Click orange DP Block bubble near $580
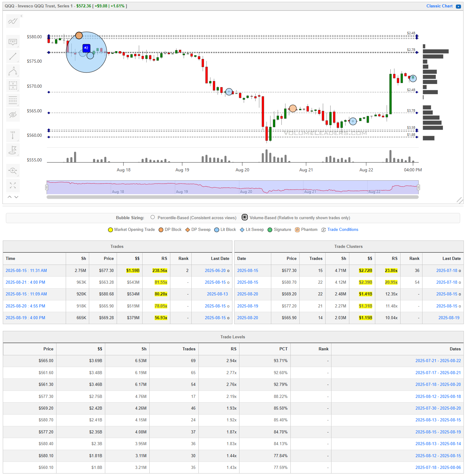The image size is (466, 476). [x=79, y=35]
